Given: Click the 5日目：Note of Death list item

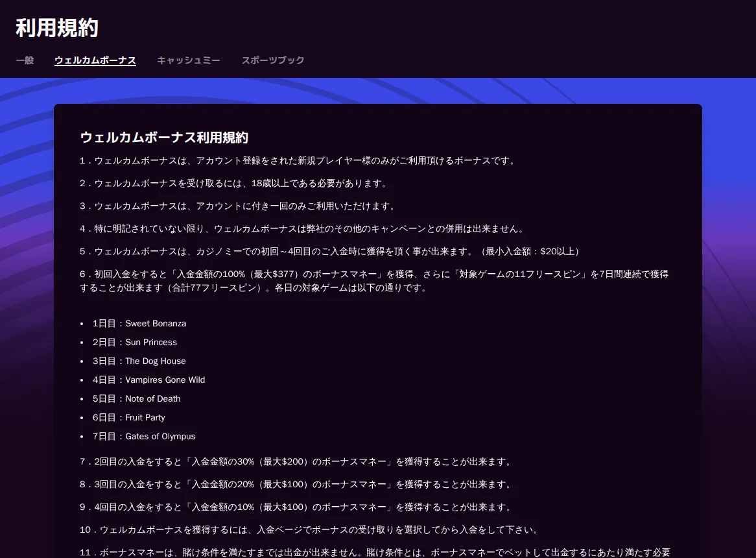Looking at the screenshot, I should click(136, 399).
